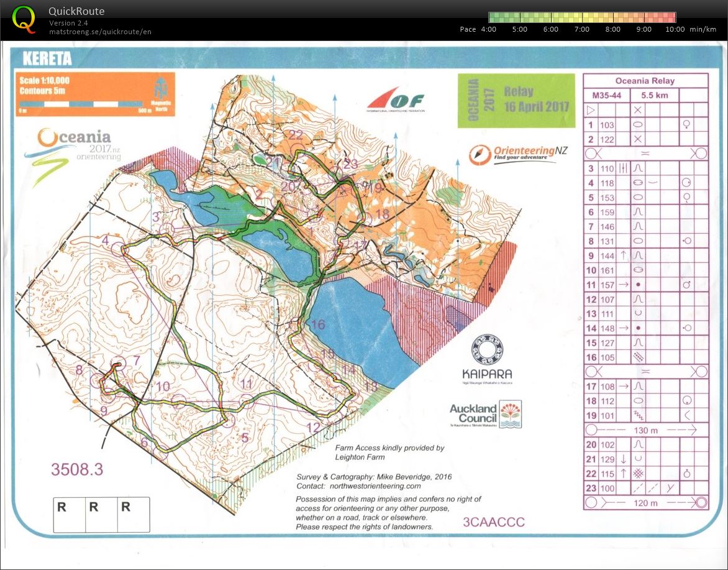
Task: Click the International Orienteering Federation logo
Action: click(396, 101)
